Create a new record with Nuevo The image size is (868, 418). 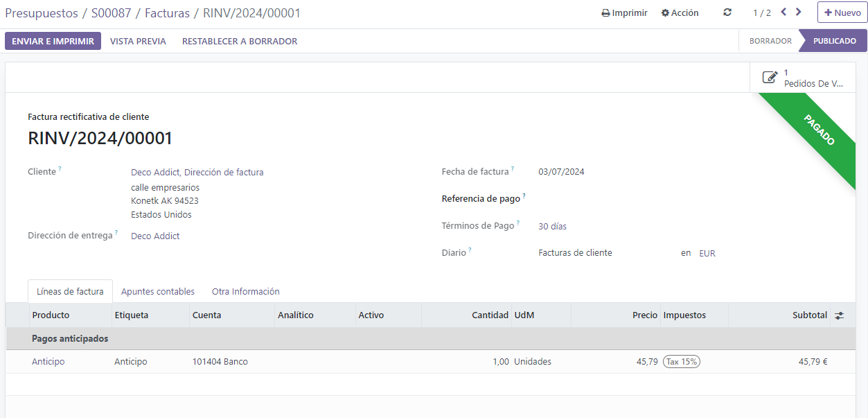click(842, 13)
